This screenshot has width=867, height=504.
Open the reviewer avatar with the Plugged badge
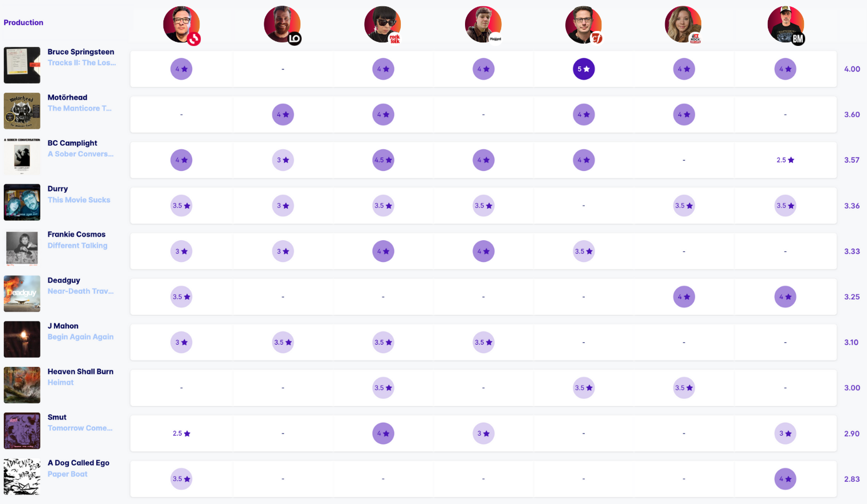coord(483,25)
